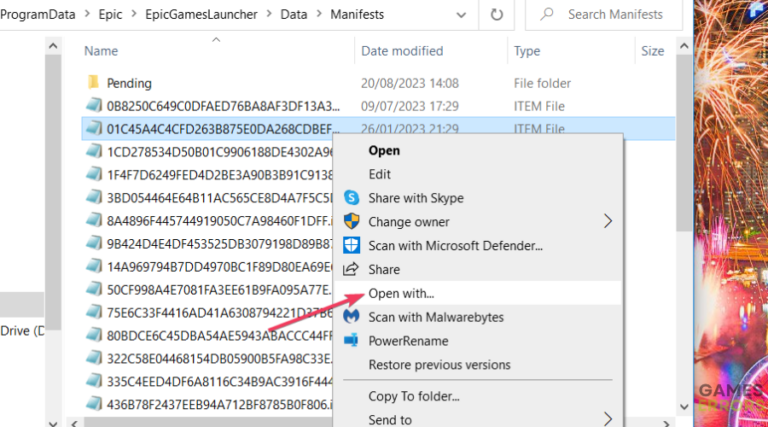
Task: Click the PowerRename icon
Action: (351, 340)
